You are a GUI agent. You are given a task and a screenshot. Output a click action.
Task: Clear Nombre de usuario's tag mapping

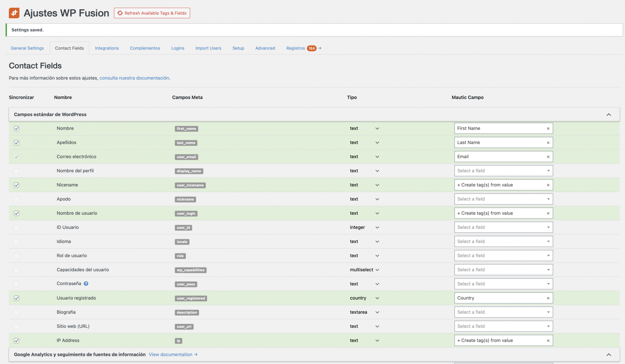(x=548, y=213)
